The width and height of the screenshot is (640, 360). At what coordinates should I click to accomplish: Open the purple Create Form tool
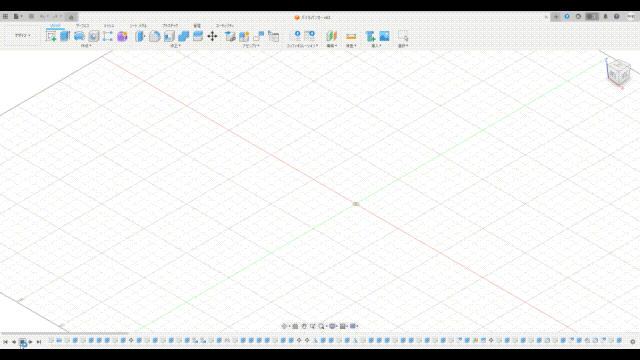122,36
